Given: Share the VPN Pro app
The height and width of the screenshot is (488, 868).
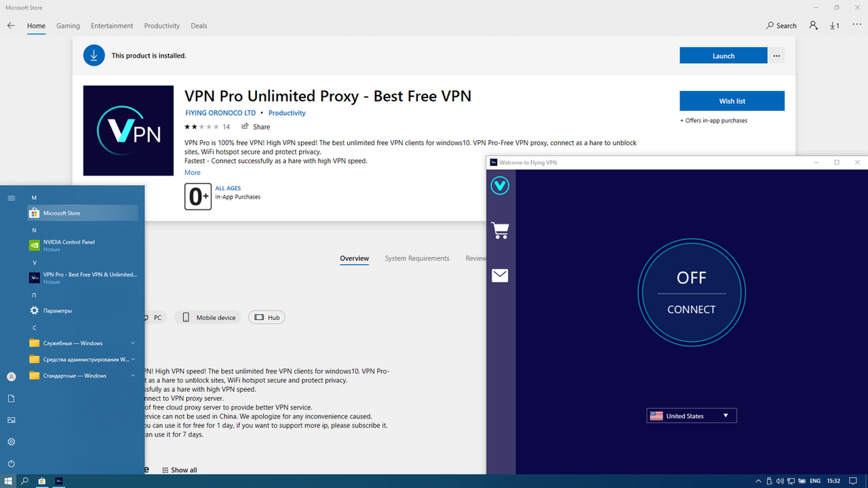Looking at the screenshot, I should (x=256, y=127).
